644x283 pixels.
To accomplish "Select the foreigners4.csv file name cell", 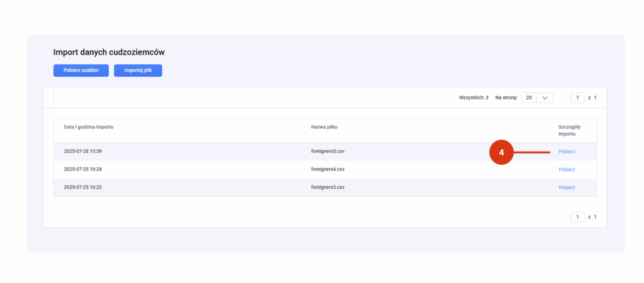I will click(x=328, y=169).
